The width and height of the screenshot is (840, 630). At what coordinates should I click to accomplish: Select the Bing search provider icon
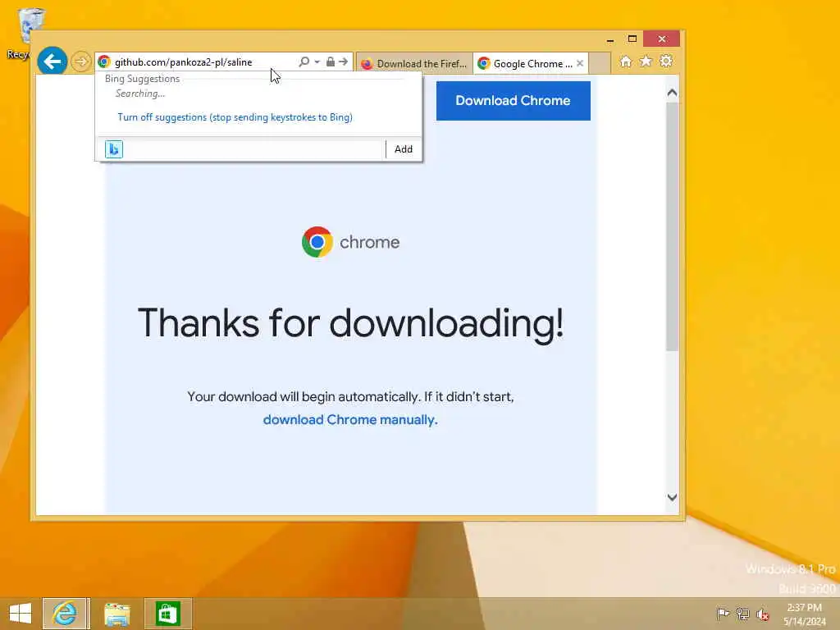[x=113, y=149]
